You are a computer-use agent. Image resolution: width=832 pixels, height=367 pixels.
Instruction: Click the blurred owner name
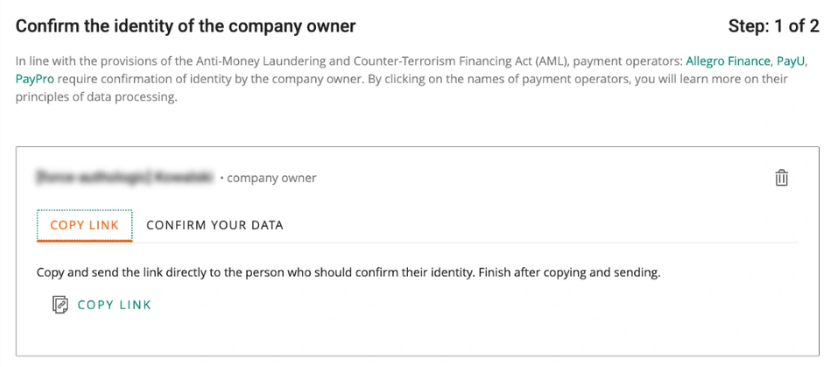click(125, 178)
